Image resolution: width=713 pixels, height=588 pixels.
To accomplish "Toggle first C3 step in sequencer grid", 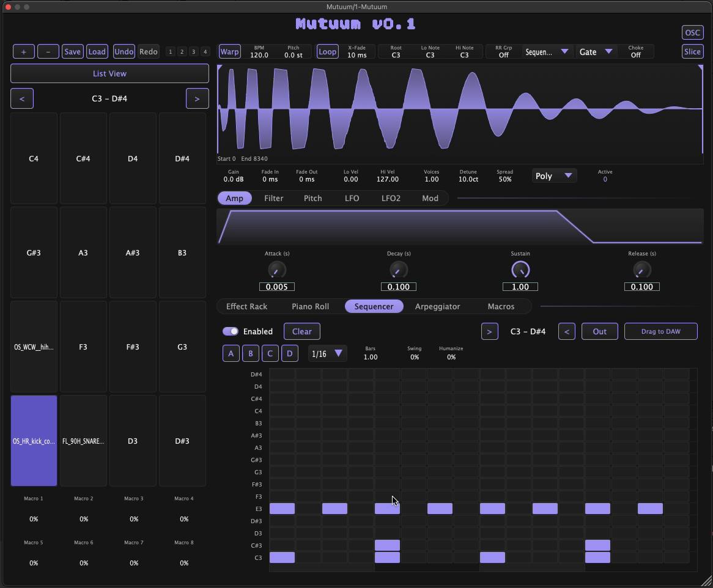I will (x=282, y=557).
